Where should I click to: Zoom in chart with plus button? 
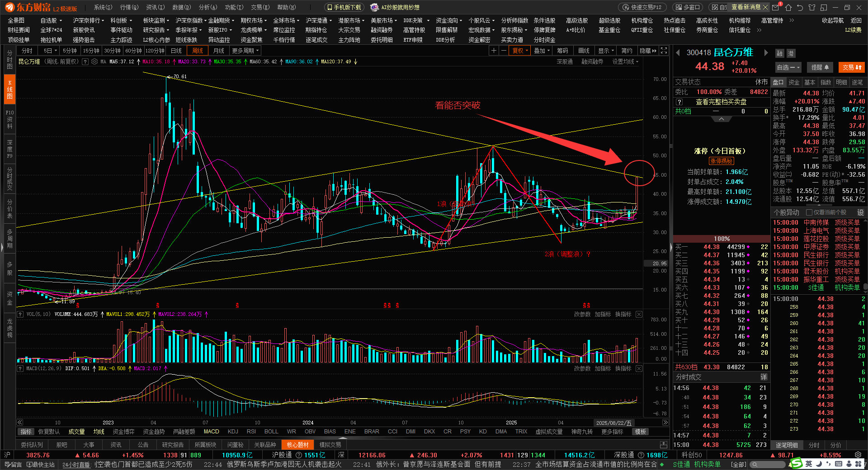tap(494, 51)
